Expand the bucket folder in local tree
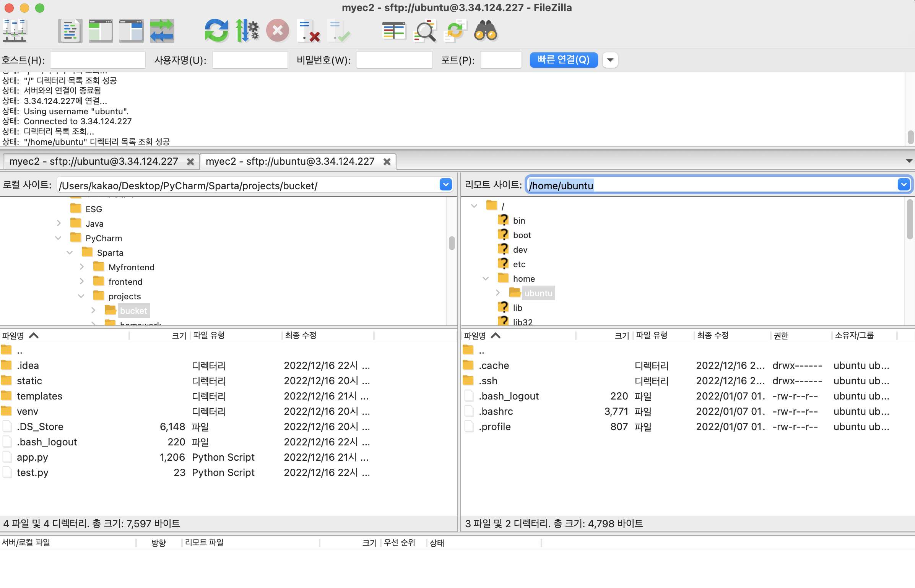This screenshot has height=588, width=915. (x=93, y=310)
